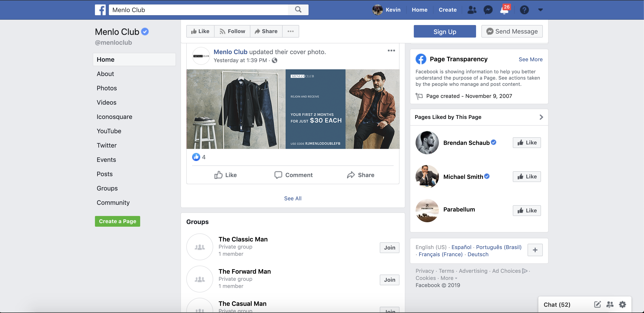Viewport: 644px width, 313px height.
Task: Open the Parabellum page thumbnail
Action: click(x=427, y=210)
